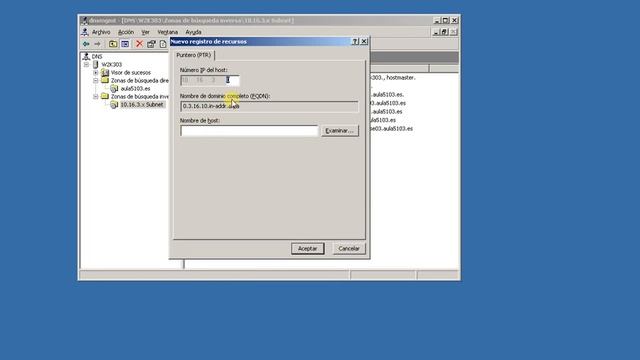Click the aula5103.es zone icon
The image size is (640, 360).
coord(114,89)
